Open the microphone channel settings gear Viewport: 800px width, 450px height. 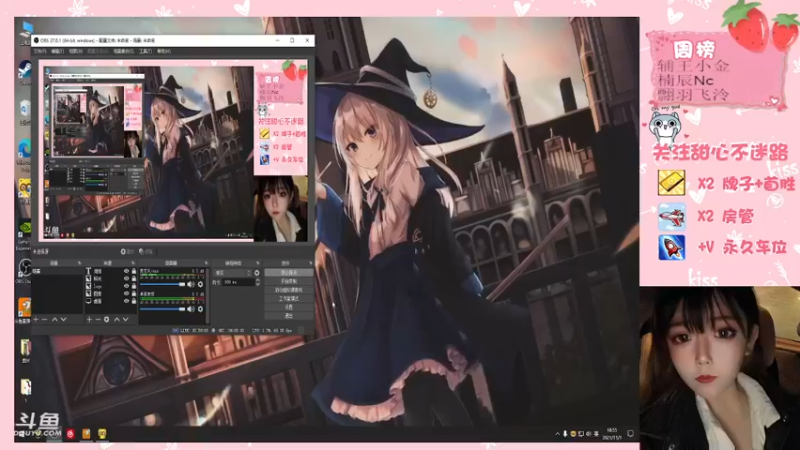(x=200, y=284)
